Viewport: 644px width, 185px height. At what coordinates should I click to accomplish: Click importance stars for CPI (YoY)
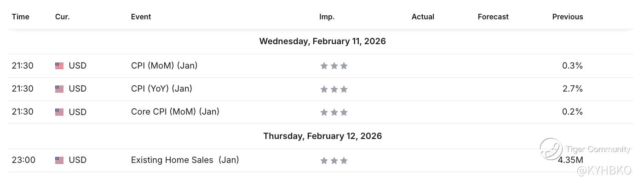334,89
